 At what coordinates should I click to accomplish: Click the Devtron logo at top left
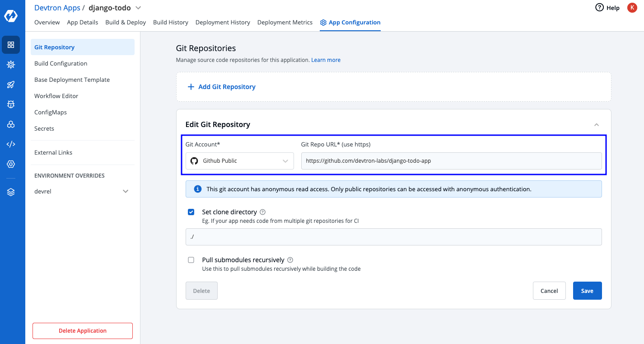coord(11,15)
